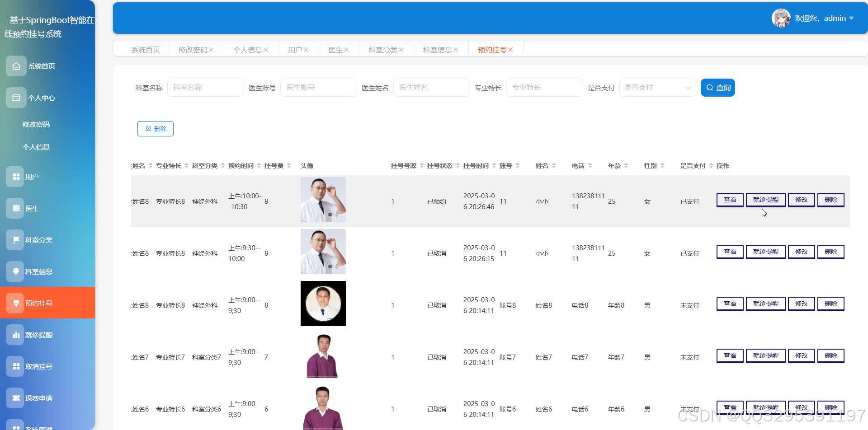
Task: Select the 医生 sidebar icon
Action: pyautogui.click(x=16, y=208)
